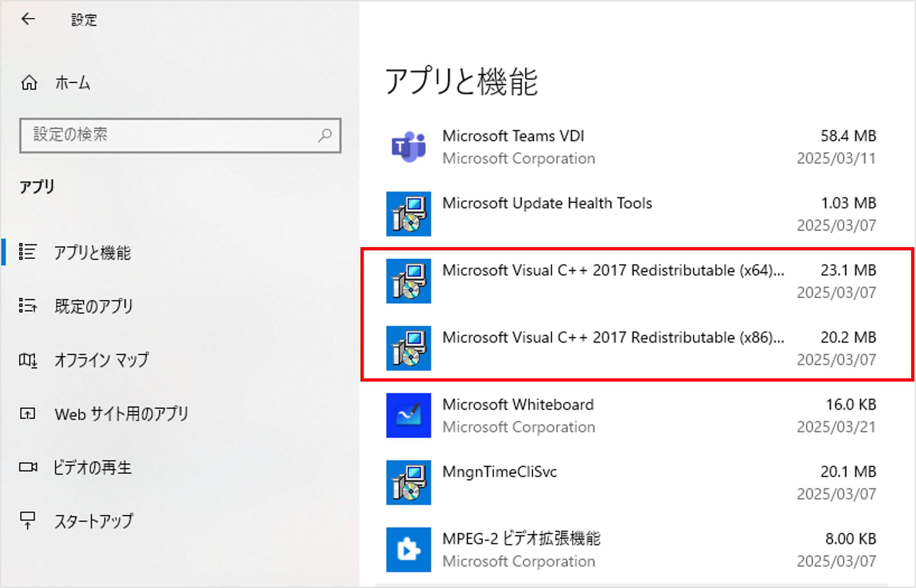Open ビデオの再生 settings page
916x588 pixels.
92,467
